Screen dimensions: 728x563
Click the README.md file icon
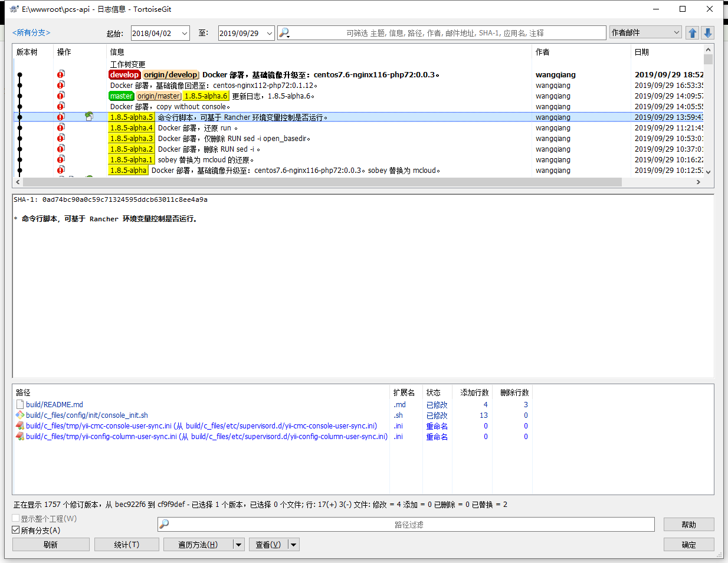[19, 405]
